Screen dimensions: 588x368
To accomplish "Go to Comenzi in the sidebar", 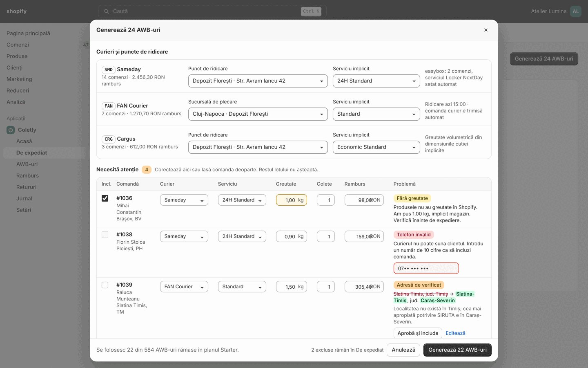I will [x=18, y=45].
